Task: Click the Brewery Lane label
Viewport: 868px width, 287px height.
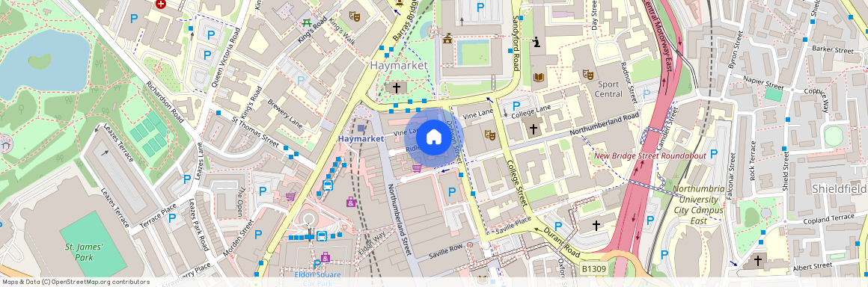Action: click(285, 114)
